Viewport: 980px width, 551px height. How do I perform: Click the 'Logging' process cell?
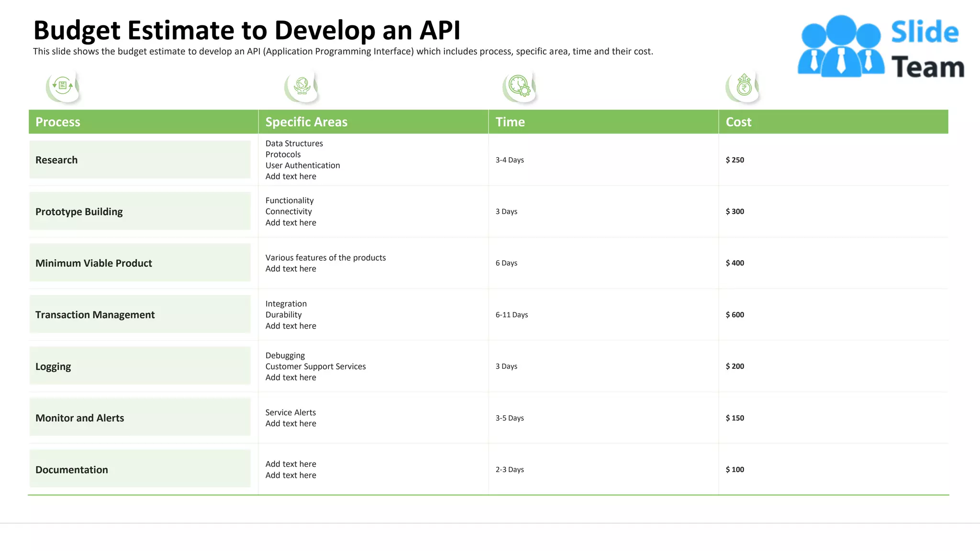pos(140,366)
